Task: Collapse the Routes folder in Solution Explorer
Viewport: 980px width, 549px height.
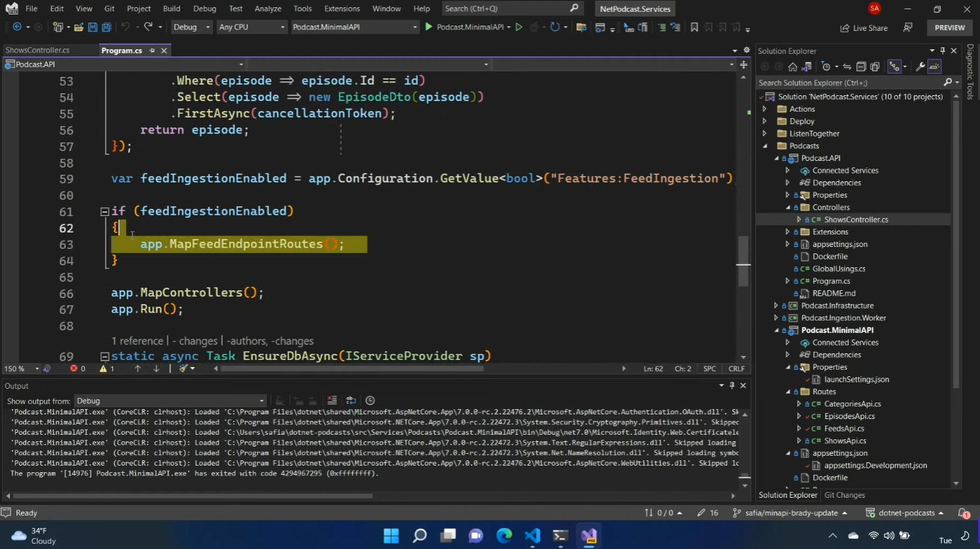Action: (788, 392)
